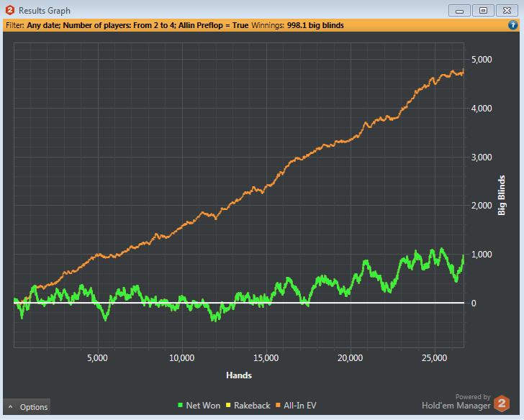Click the Hold'em Manager 2 badge logo at the bottom right
Image resolution: width=524 pixels, height=420 pixels.
click(502, 403)
